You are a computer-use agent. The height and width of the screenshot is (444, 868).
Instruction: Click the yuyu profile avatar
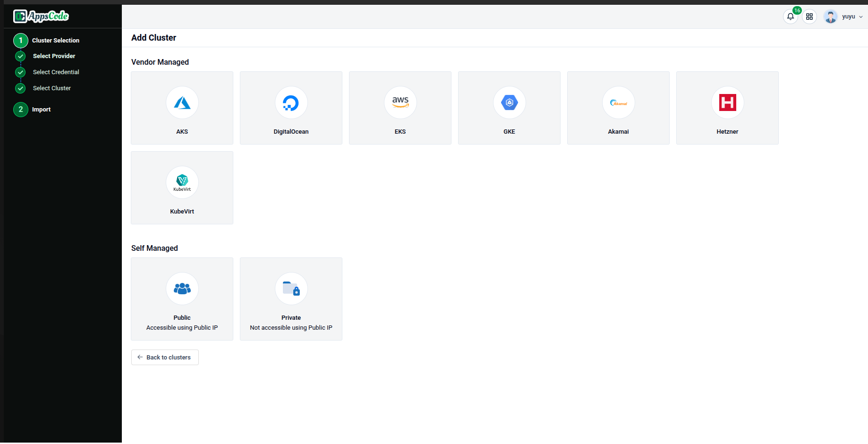[x=830, y=17]
